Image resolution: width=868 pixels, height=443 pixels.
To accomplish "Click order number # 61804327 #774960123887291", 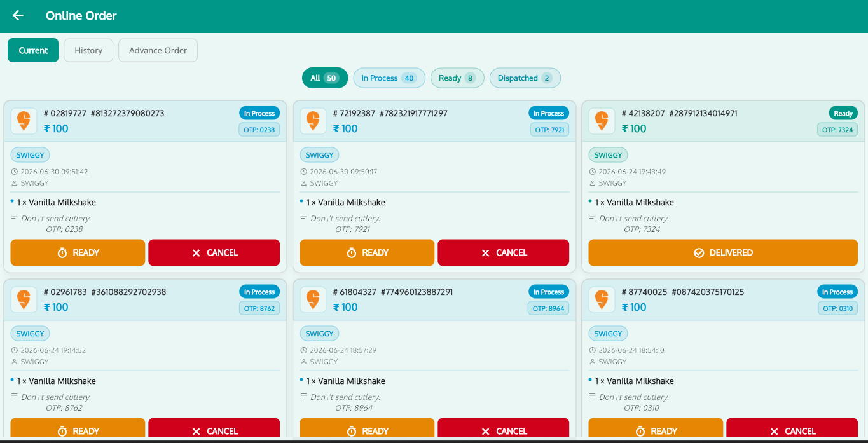I will [x=393, y=292].
